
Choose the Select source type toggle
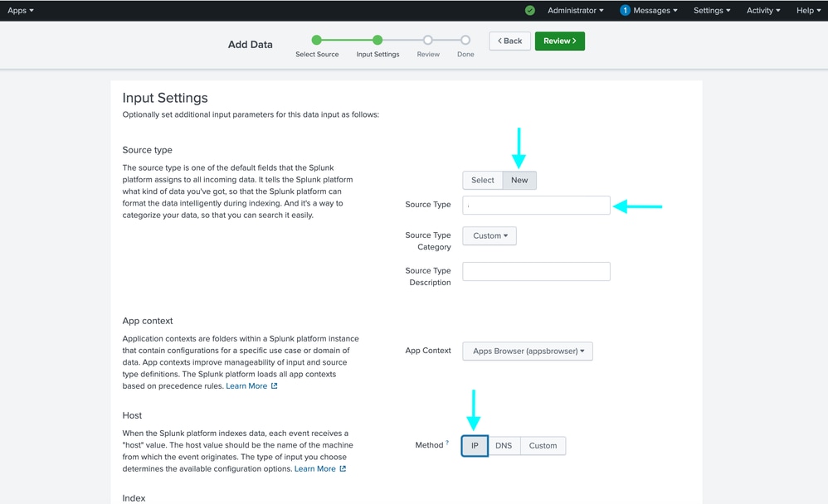pos(483,180)
